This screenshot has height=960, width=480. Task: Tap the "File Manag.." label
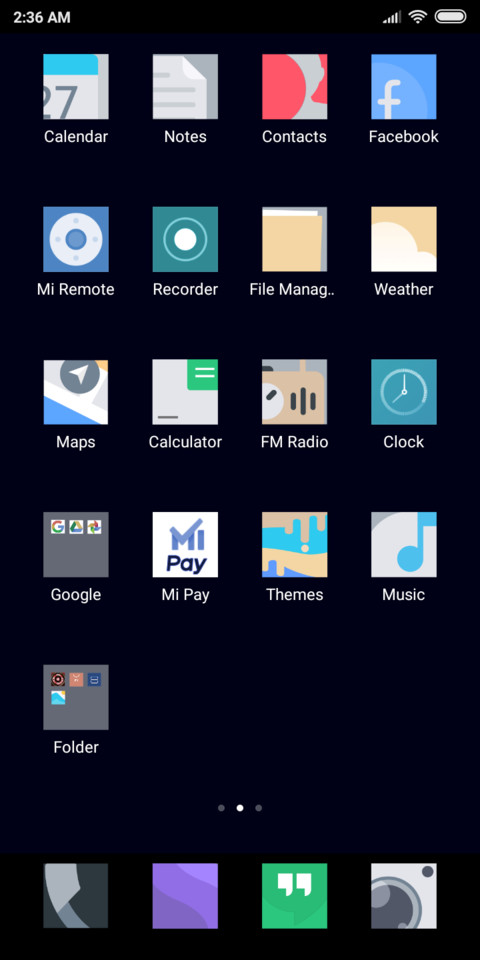293,290
